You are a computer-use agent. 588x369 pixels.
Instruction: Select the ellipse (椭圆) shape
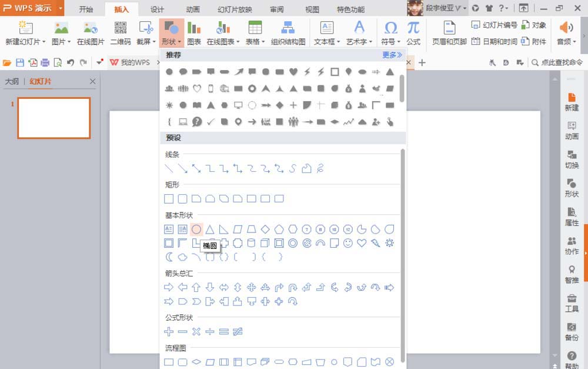tap(196, 229)
